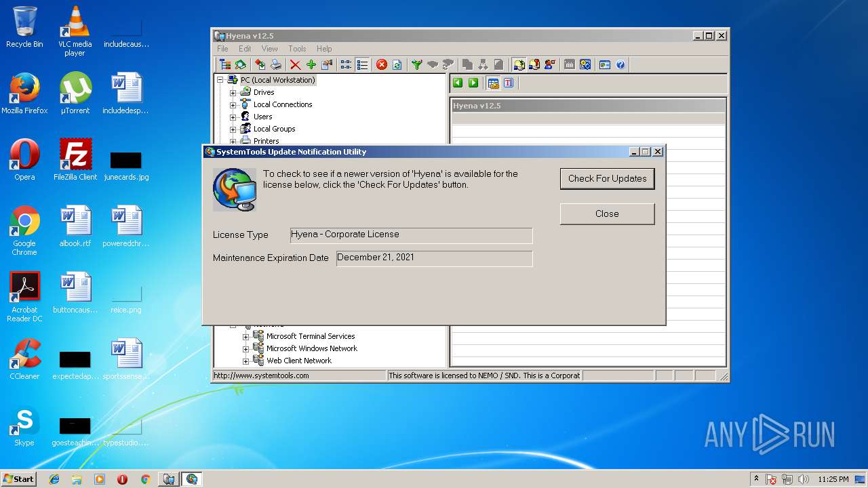The width and height of the screenshot is (868, 488).
Task: Expand the Users tree node
Action: click(233, 117)
